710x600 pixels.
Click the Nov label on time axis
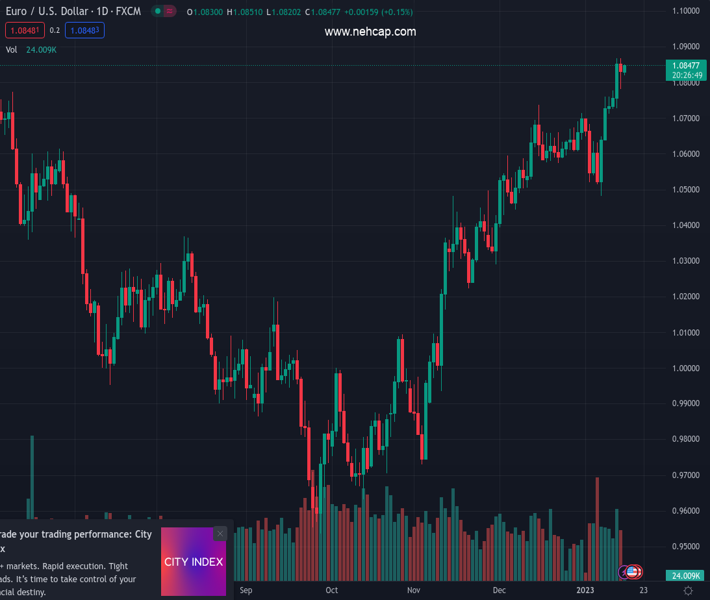tap(414, 590)
